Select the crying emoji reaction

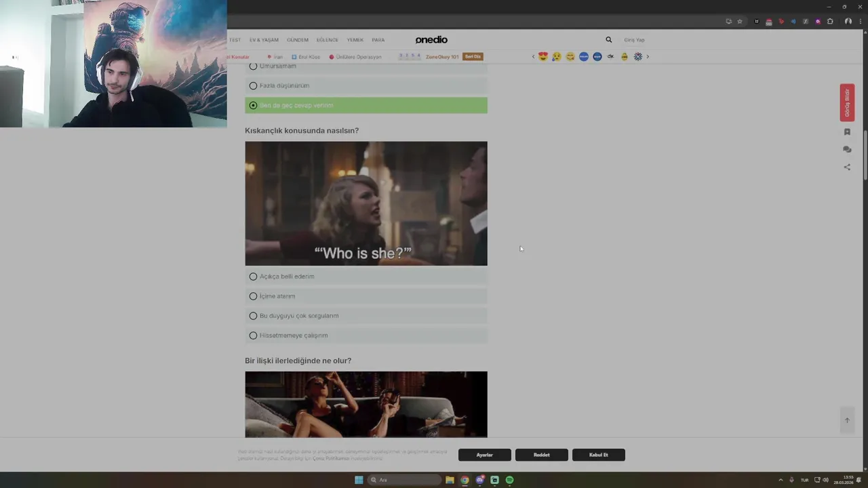point(557,56)
